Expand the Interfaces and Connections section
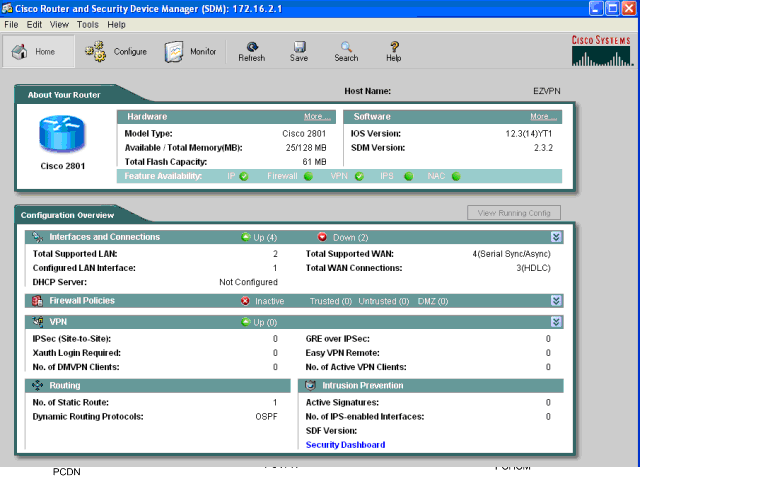 point(556,237)
